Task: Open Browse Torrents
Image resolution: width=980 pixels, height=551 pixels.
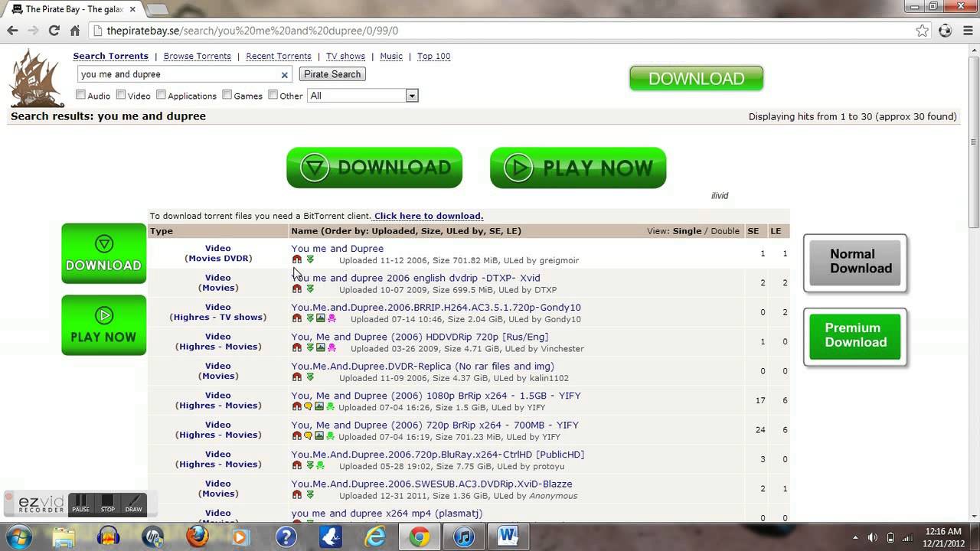Action: pos(198,56)
